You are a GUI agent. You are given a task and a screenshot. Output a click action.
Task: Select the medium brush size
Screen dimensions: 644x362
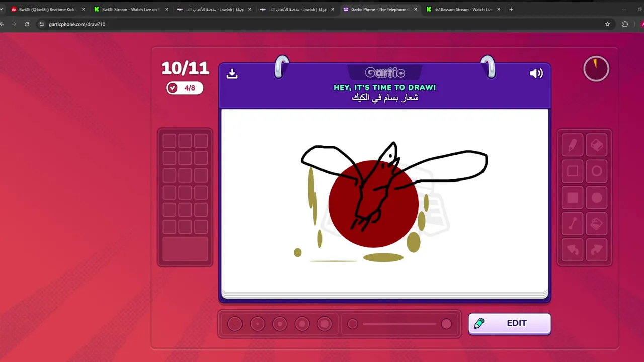point(280,324)
